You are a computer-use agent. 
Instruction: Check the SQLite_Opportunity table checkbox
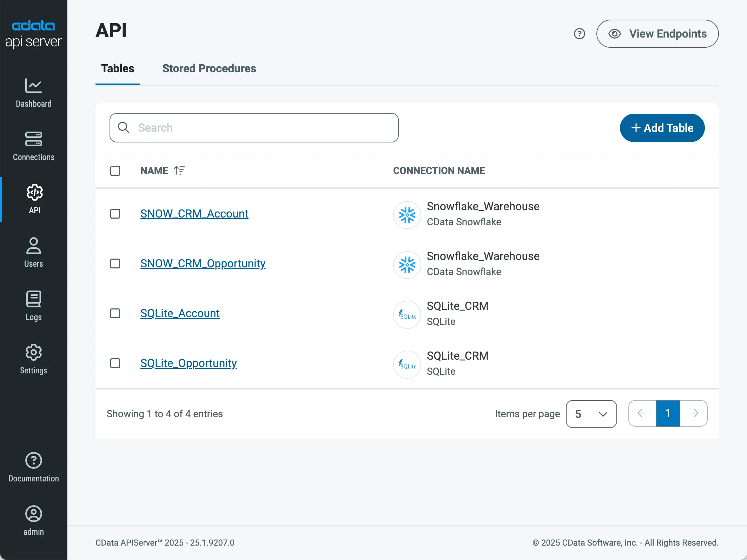[115, 364]
